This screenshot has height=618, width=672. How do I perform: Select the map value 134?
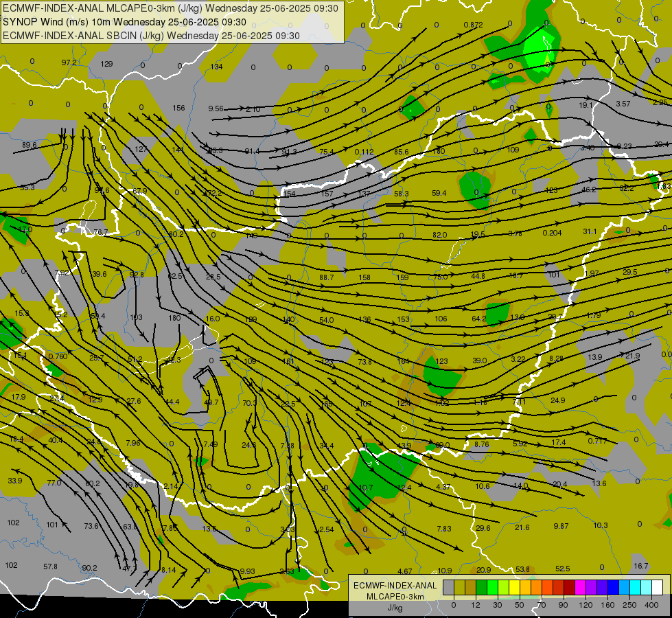coord(216,67)
